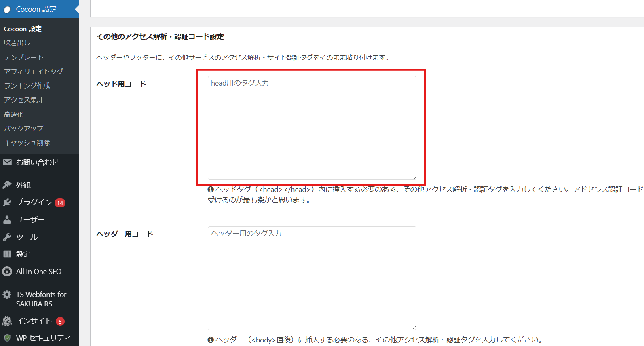Select アクセス集計 in sidebar

click(x=23, y=100)
